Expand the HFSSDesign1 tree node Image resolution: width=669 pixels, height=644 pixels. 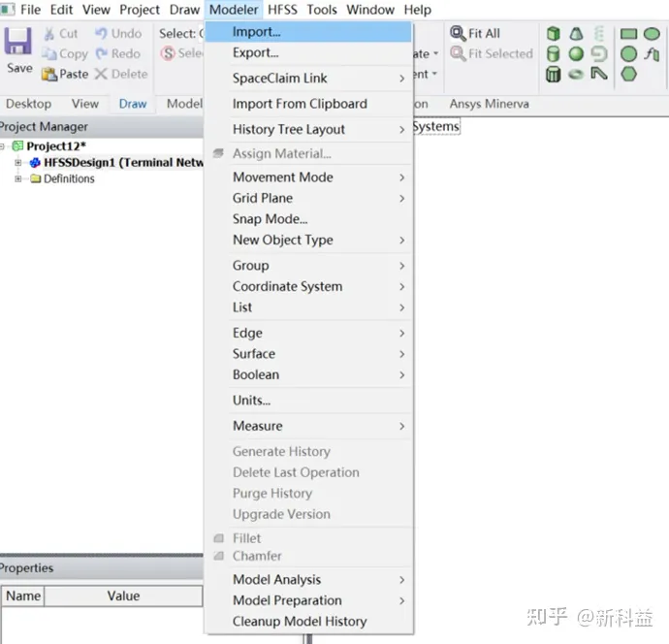(17, 163)
